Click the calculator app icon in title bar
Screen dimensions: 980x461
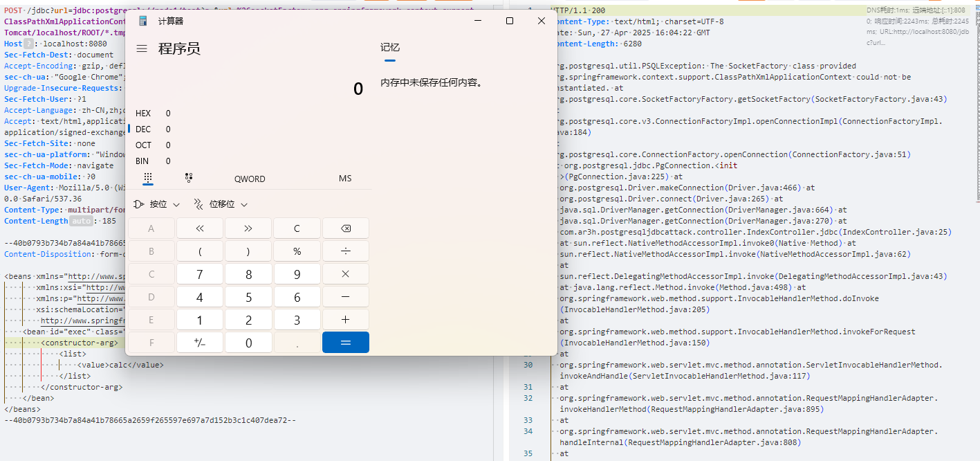click(x=143, y=21)
